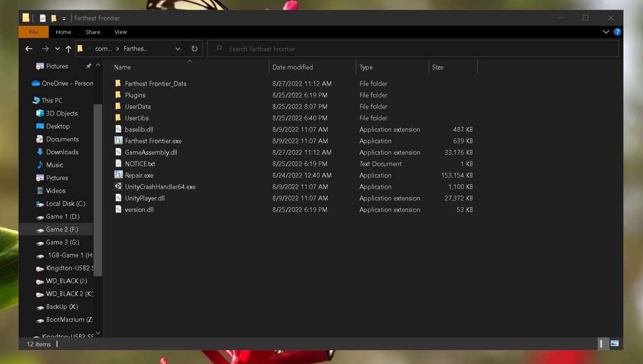Screen dimensions: 643x364
Task: Switch to large thumbnails view layout
Action: [615, 344]
